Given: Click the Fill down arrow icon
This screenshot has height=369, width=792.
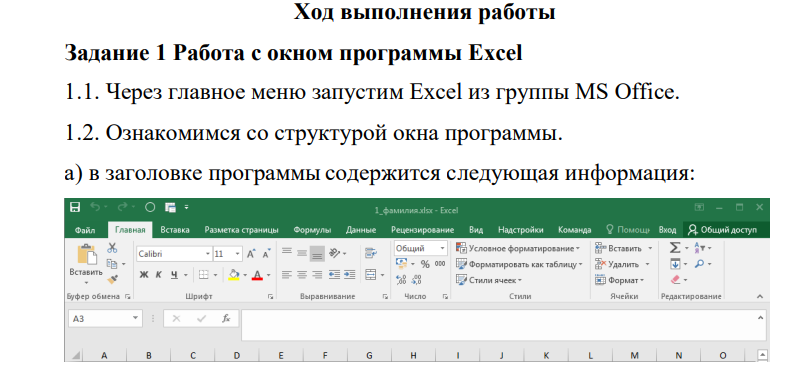Looking at the screenshot, I should [x=675, y=263].
